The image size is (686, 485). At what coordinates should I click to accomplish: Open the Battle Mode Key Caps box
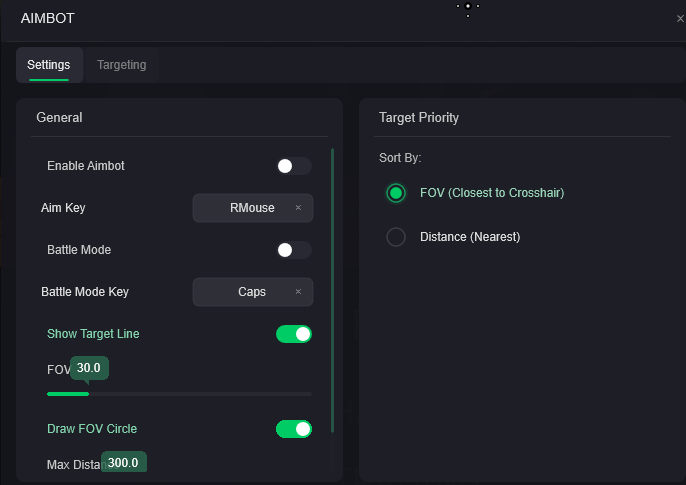pos(245,292)
